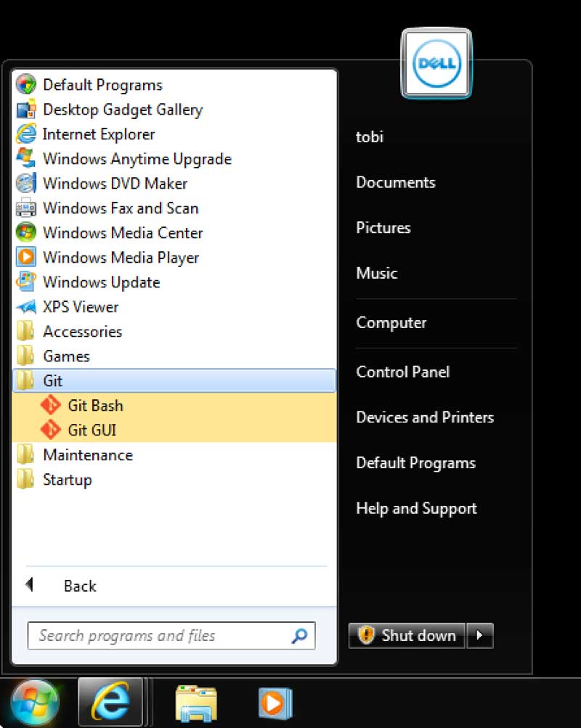Expand the Accessories folder
Screen dimensions: 581x728
click(82, 332)
